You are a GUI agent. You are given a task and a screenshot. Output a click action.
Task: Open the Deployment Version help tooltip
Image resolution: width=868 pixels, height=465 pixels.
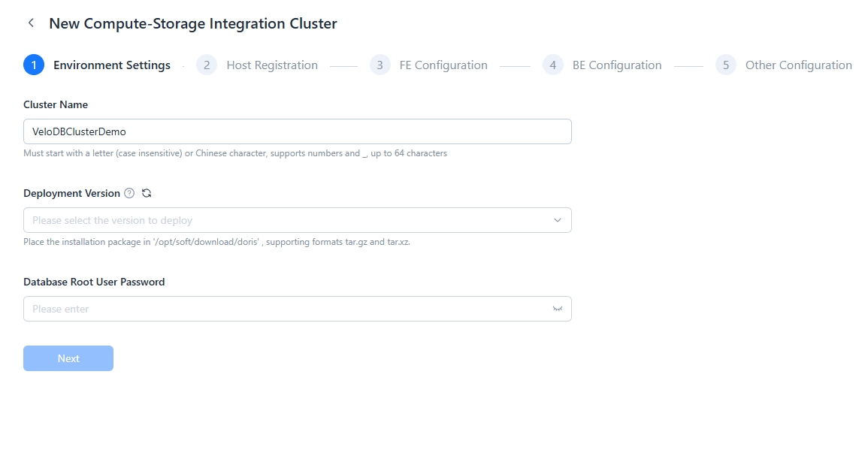coord(129,193)
